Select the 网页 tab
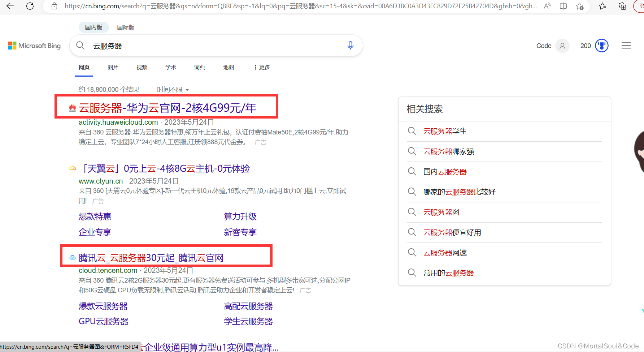 (x=84, y=67)
